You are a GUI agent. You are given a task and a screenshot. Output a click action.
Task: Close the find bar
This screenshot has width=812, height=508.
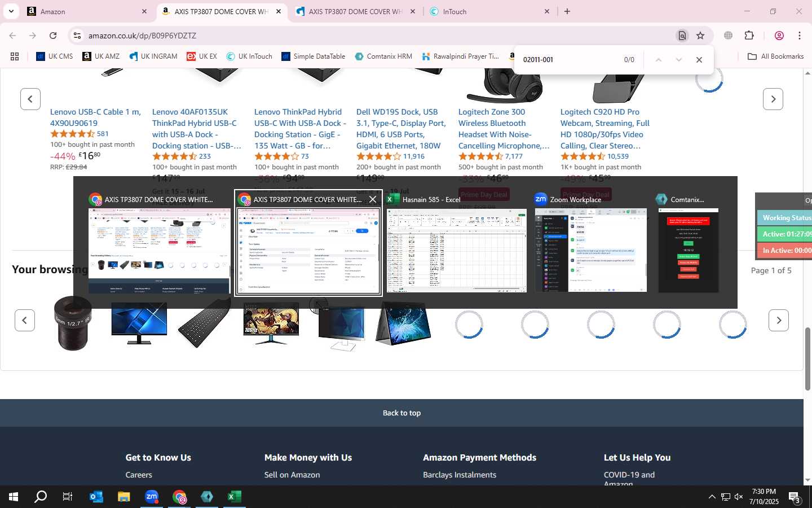699,60
